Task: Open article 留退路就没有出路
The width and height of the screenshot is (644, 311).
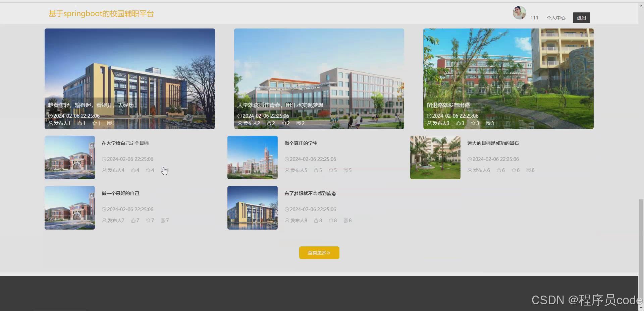Action: tap(448, 105)
